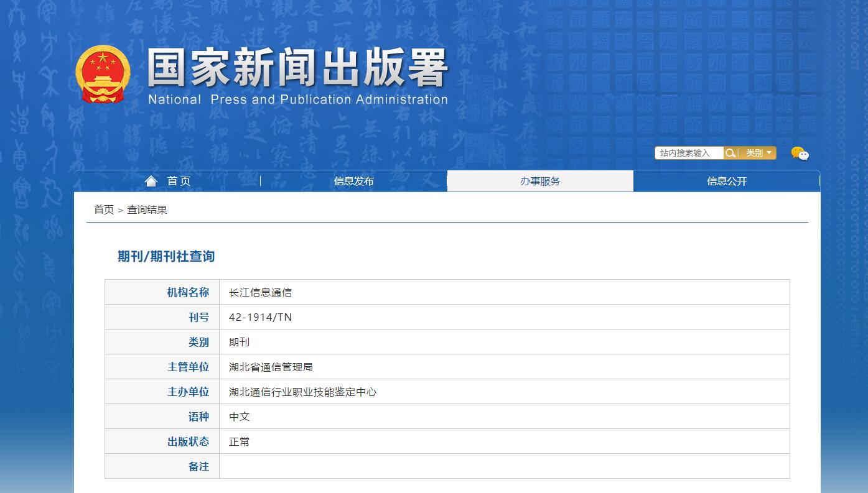Click the 主办单位 row label
The height and width of the screenshot is (493, 868).
coord(188,392)
